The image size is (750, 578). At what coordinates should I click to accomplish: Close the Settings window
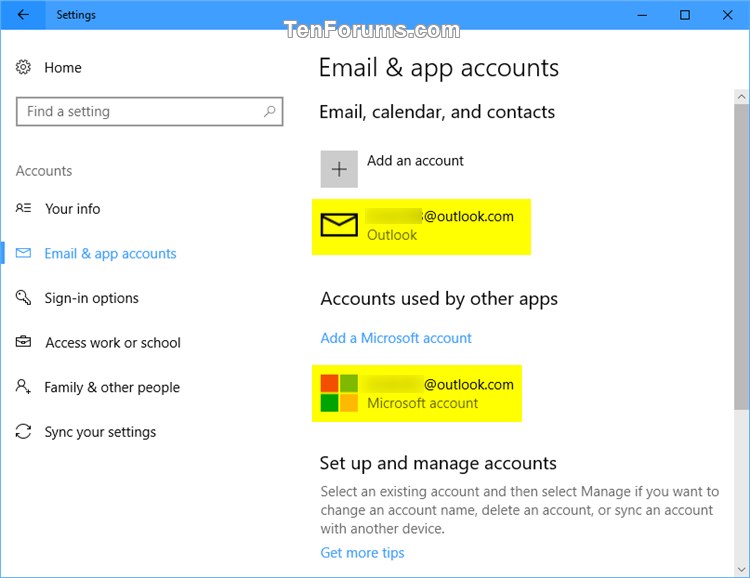[x=728, y=15]
